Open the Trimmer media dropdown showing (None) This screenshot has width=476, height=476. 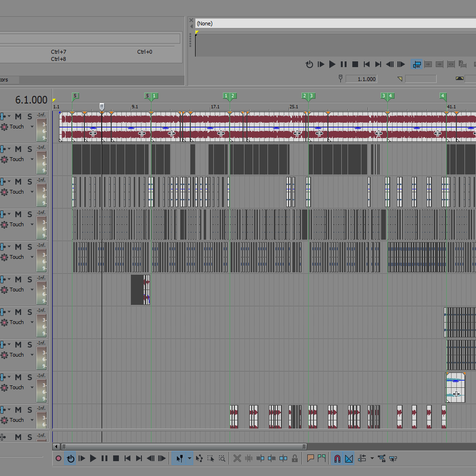(x=336, y=23)
